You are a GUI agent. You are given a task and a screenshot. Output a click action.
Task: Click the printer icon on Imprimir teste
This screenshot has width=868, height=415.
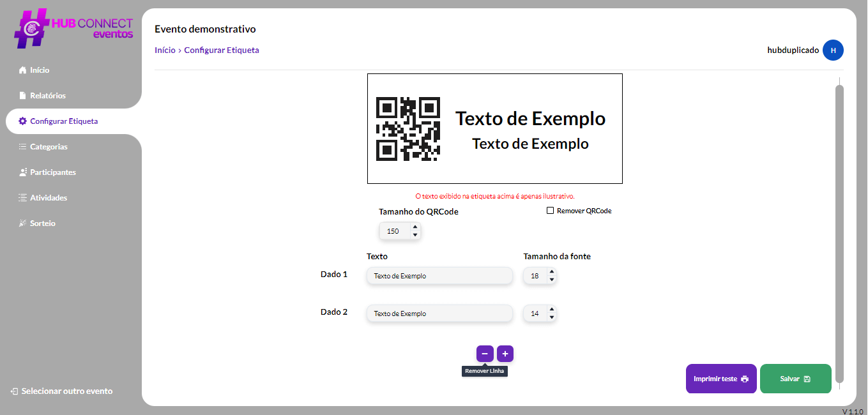click(744, 379)
